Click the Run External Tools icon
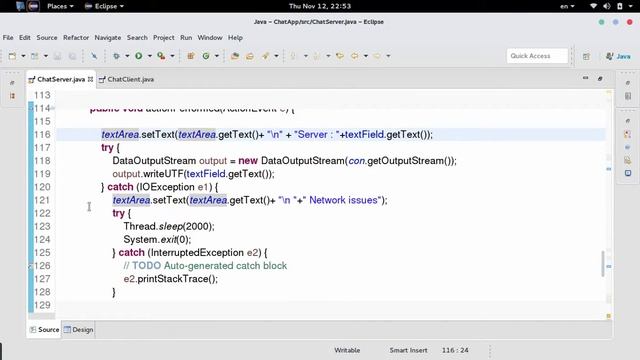Screen dimensions: 640x360 [x=161, y=56]
